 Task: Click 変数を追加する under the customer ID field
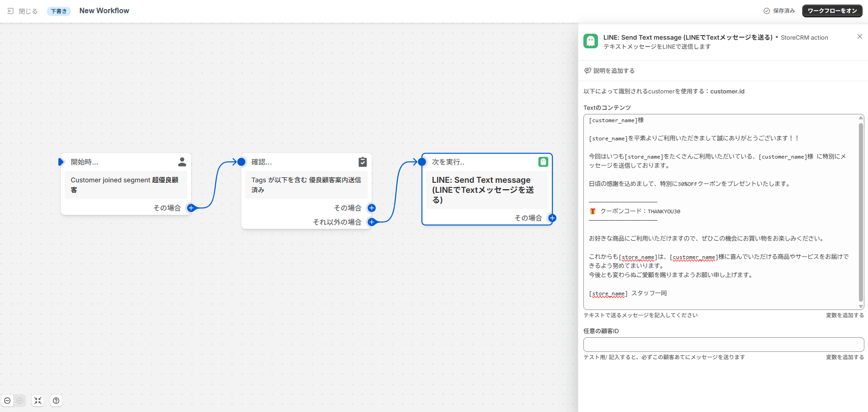click(845, 357)
